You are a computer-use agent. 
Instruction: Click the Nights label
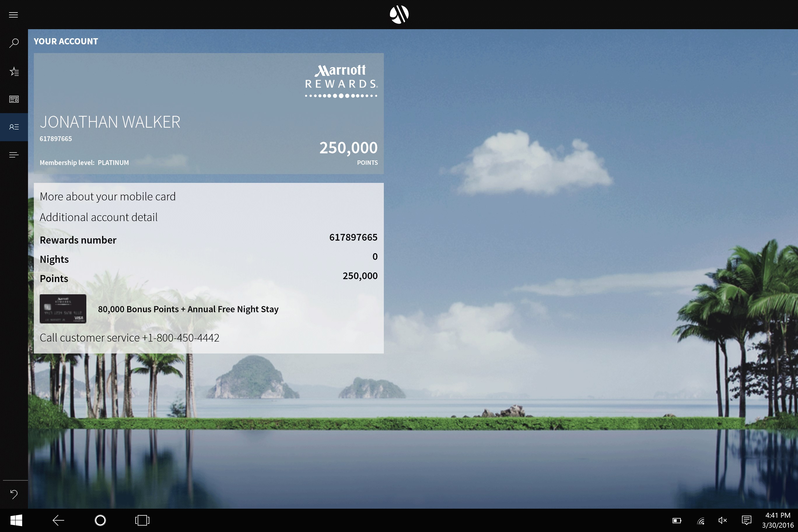pyautogui.click(x=54, y=259)
